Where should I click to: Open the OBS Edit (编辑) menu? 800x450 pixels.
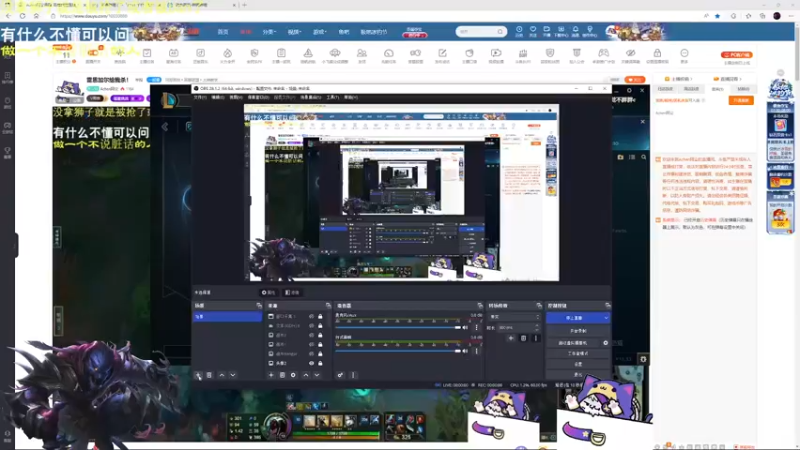coord(217,97)
